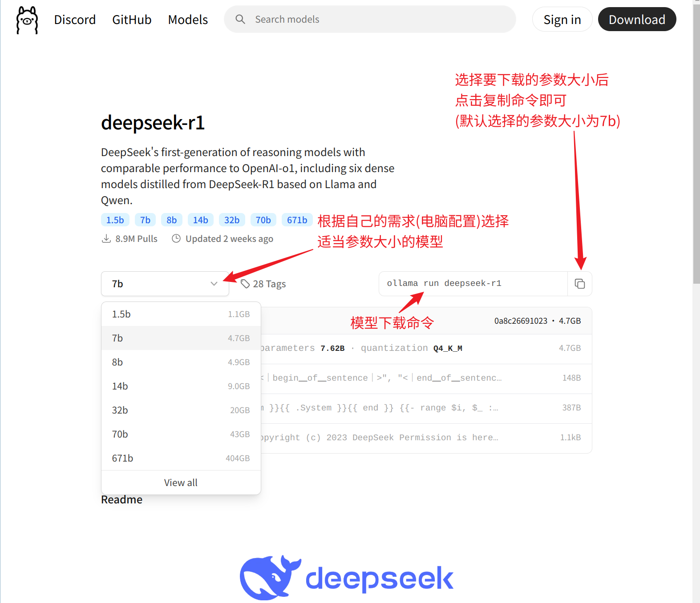The height and width of the screenshot is (603, 700).
Task: Open the Discord link
Action: click(75, 20)
